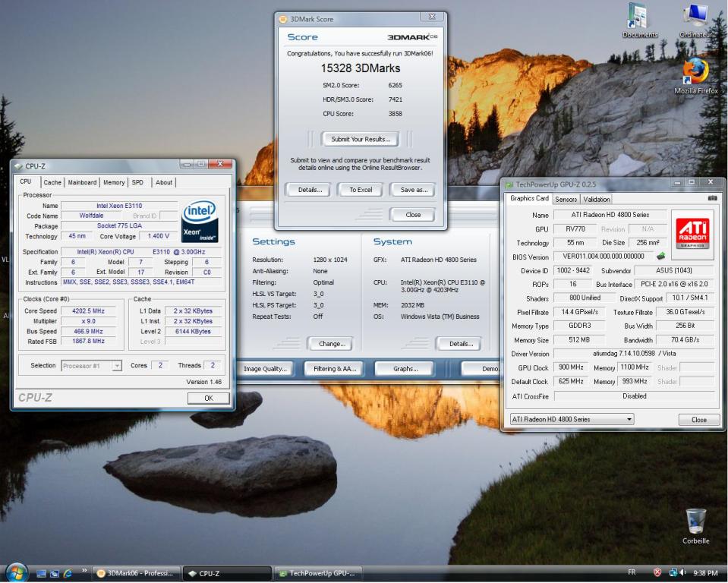Screen dimensions: 728x583
Task: Click OK button in CPU-Z
Action: pyautogui.click(x=209, y=398)
